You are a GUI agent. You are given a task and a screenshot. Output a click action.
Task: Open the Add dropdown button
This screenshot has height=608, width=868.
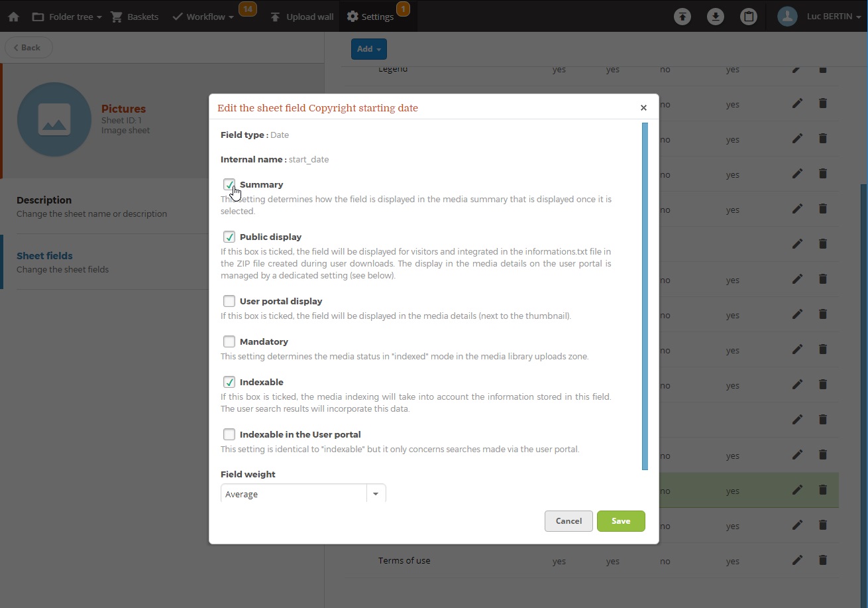[x=369, y=49]
